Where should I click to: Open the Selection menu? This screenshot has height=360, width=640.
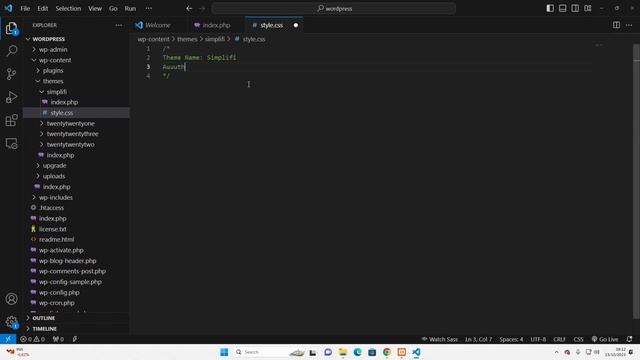click(x=68, y=8)
